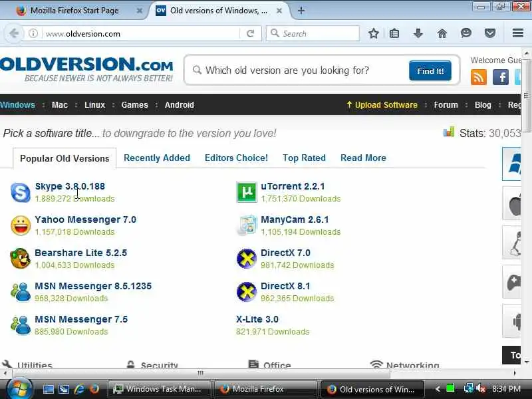Click the horizontal scrollbar thumb
Viewport: 532px width, 399px height.
click(201, 373)
